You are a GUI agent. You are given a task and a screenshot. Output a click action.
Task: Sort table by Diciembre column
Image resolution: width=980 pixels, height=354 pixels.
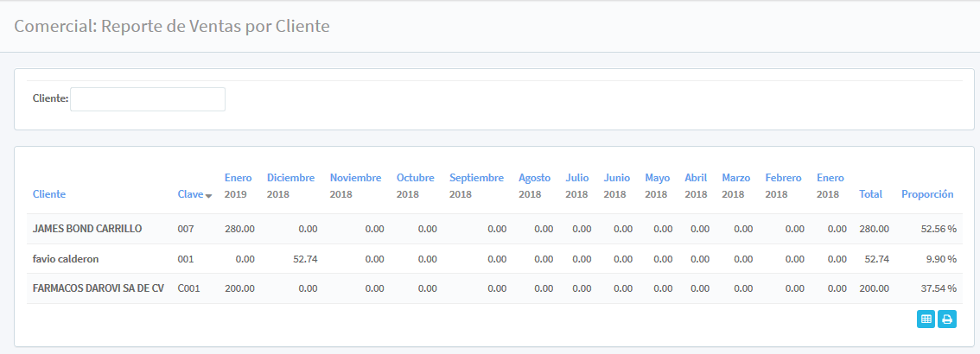(x=290, y=178)
